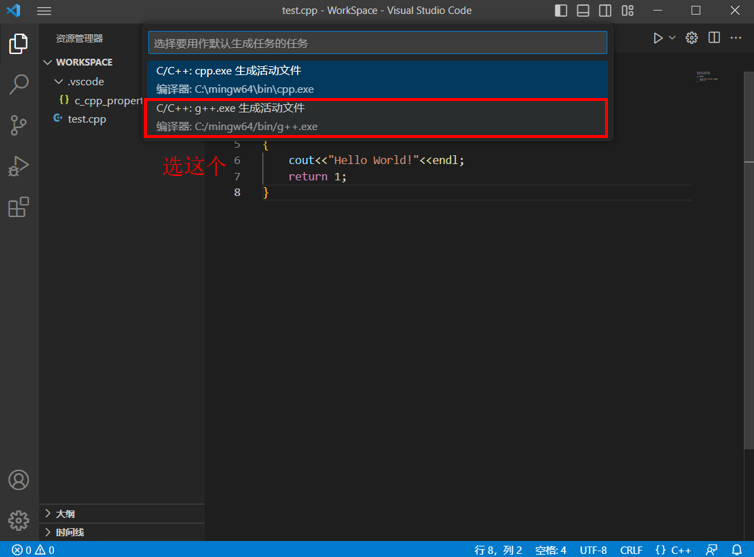754x557 pixels.
Task: Open notifications bell in status bar
Action: [x=737, y=550]
